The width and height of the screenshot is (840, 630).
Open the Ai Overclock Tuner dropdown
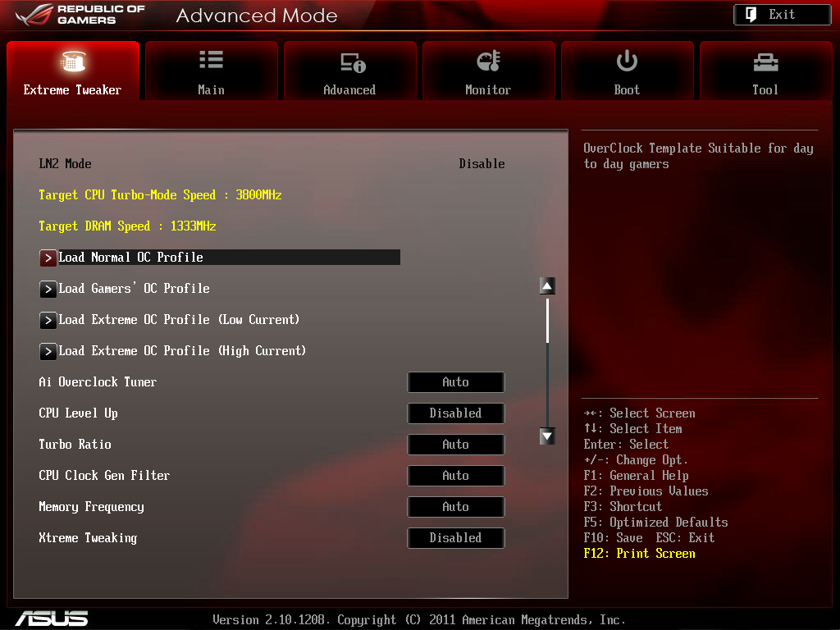click(455, 382)
